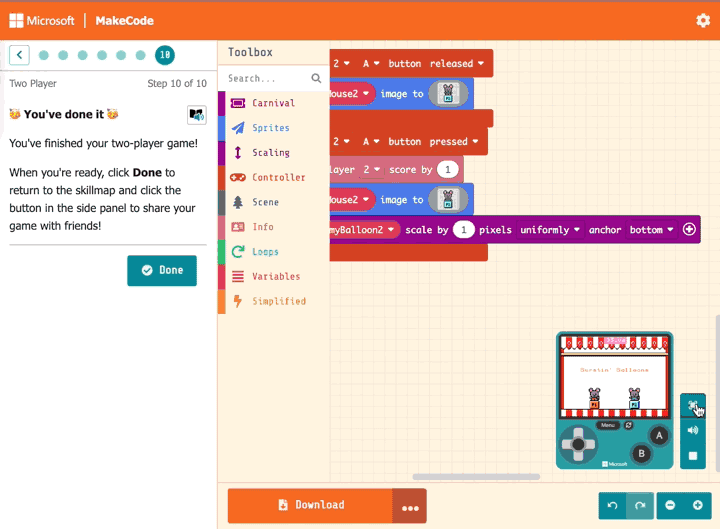The height and width of the screenshot is (529, 720).
Task: Mute the simulator sound
Action: point(693,430)
